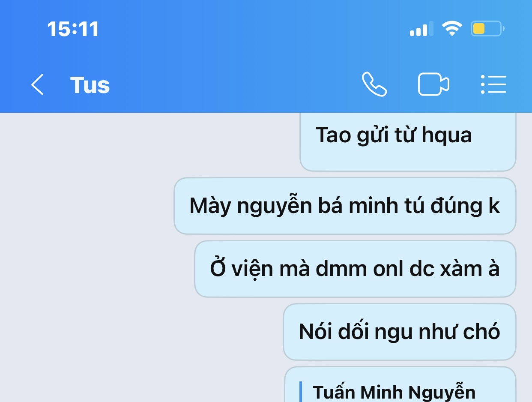Image resolution: width=532 pixels, height=402 pixels.
Task: Start a voice call with Tus
Action: point(374,84)
